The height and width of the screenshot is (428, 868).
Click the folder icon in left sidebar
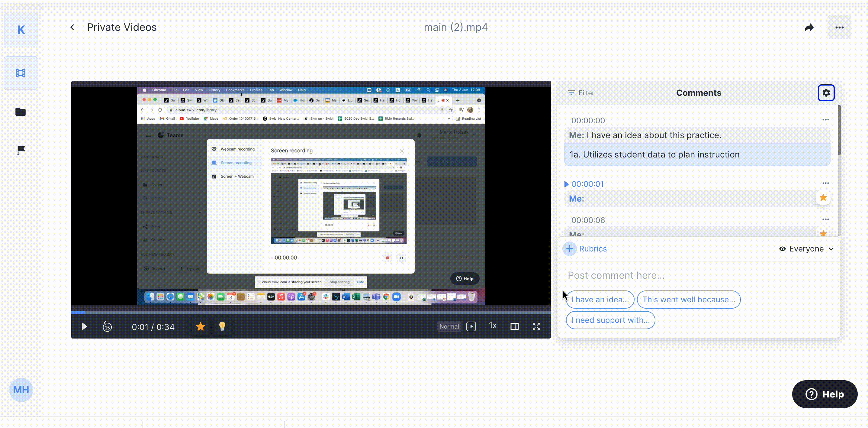click(x=21, y=112)
